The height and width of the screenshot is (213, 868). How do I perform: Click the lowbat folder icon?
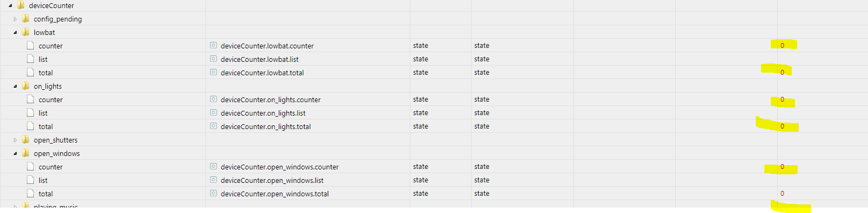tap(26, 32)
